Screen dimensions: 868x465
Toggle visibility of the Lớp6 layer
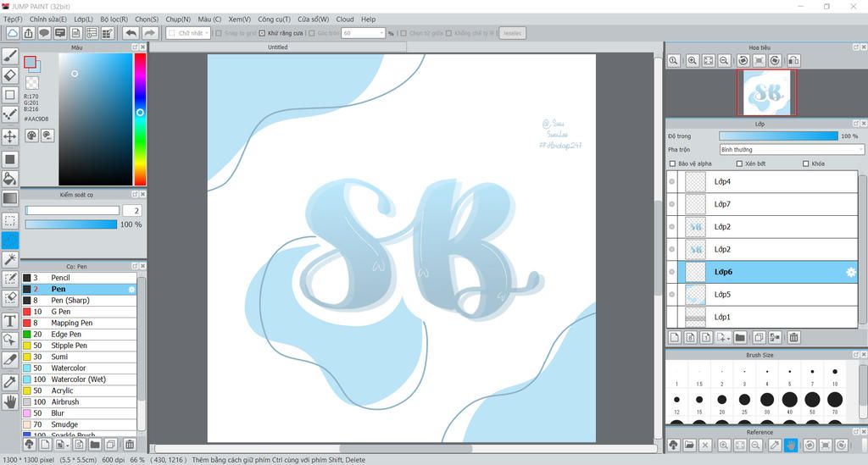(x=672, y=272)
